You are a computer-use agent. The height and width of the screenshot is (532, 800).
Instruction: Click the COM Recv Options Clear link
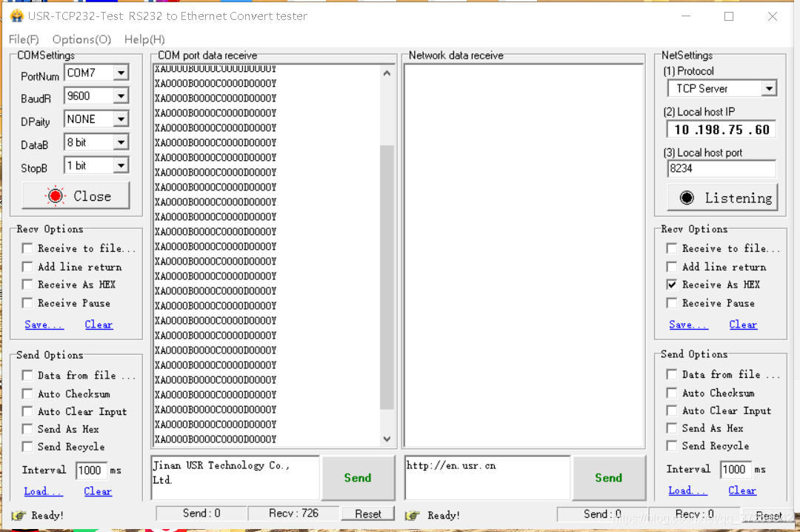coord(99,325)
